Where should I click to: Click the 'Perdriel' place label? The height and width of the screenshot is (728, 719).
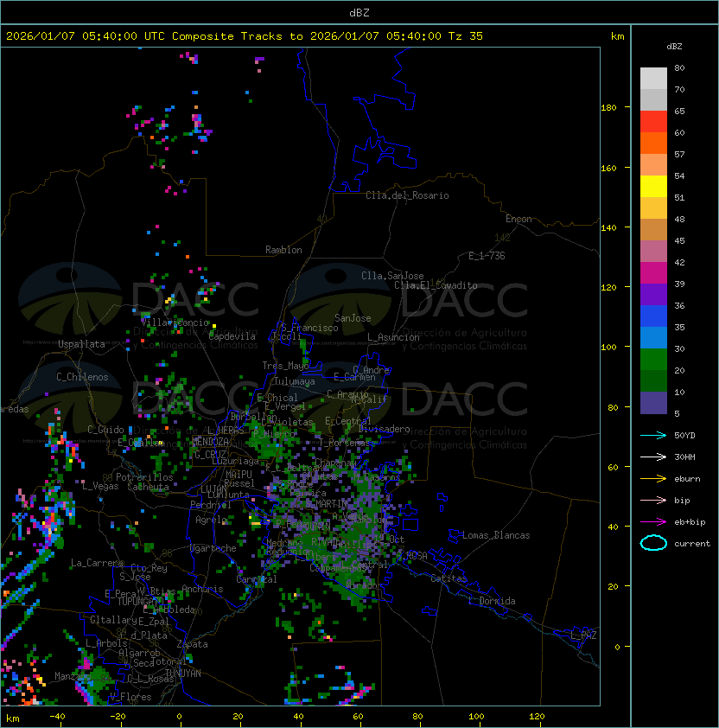point(211,505)
